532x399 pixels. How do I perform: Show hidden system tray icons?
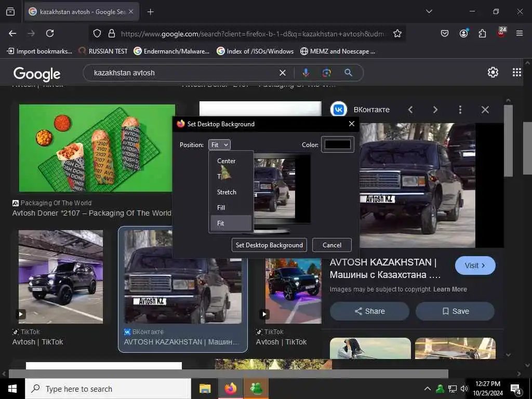pos(428,389)
